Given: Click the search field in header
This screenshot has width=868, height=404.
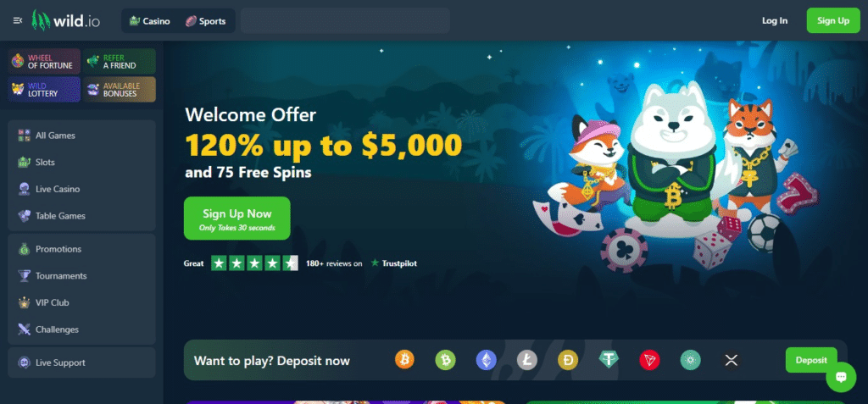Looking at the screenshot, I should click(x=345, y=20).
